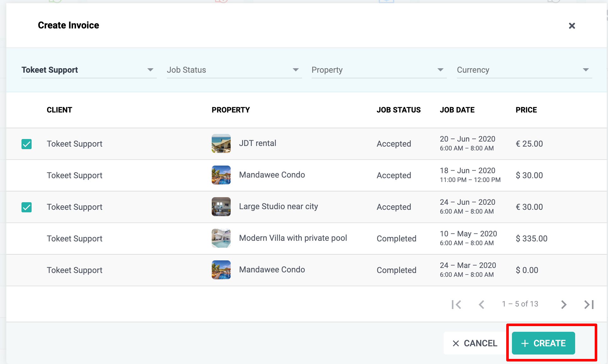Viewport: 608px width, 364px height.
Task: Click the 24 – Jun – 2020 job date
Action: point(467,202)
